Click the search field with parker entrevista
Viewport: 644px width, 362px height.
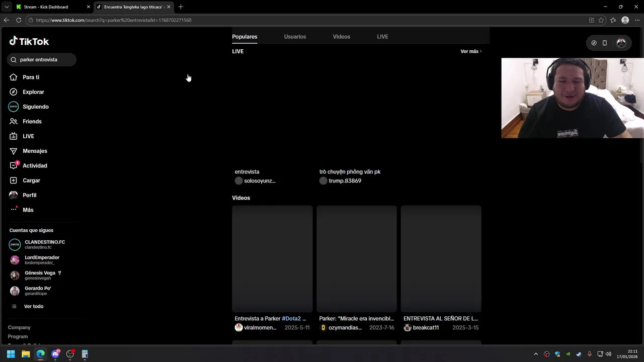[42, 59]
